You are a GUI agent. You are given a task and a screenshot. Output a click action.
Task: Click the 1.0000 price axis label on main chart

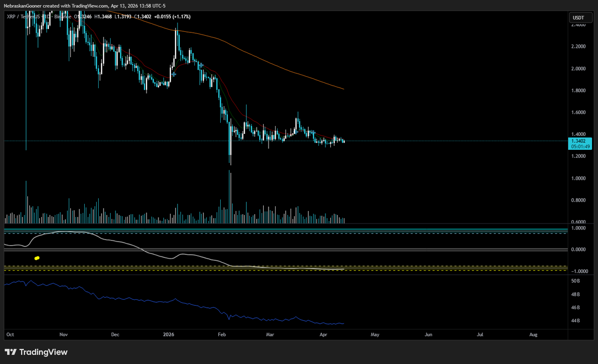click(578, 178)
